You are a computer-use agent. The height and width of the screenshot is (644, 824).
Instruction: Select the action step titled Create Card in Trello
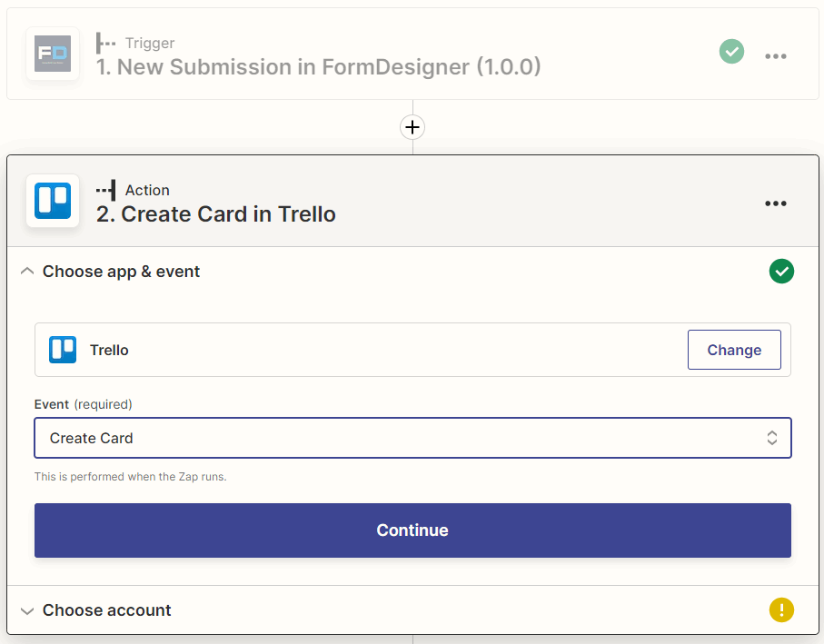point(215,214)
